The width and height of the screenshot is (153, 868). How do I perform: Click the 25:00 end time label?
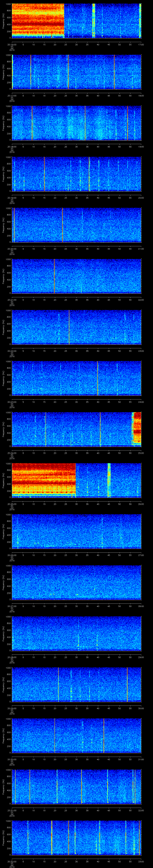[x=141, y=453]
